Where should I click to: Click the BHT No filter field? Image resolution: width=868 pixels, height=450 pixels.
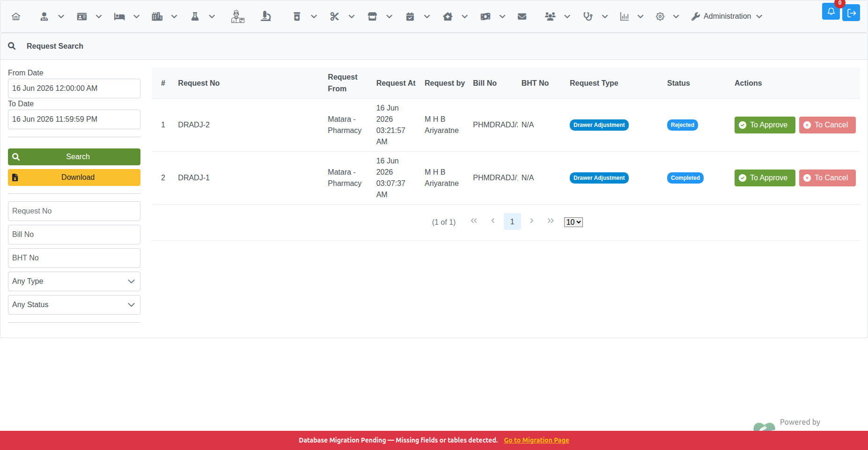point(74,258)
